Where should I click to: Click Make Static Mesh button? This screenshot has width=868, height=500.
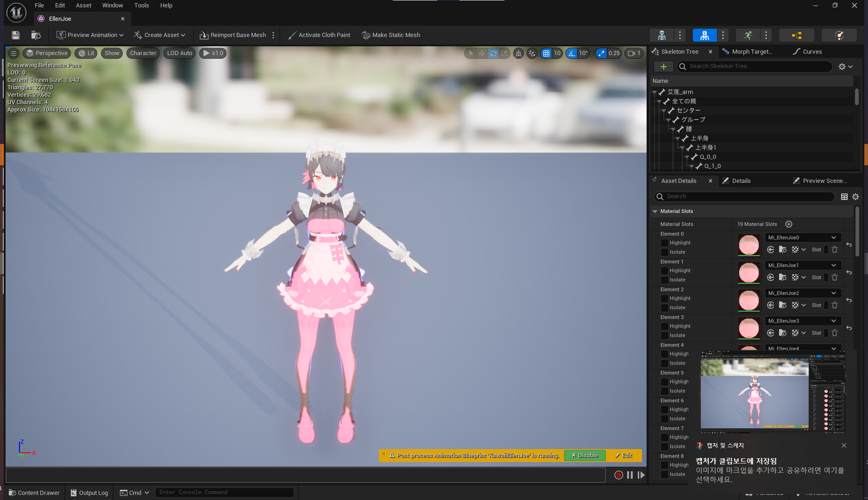point(391,35)
